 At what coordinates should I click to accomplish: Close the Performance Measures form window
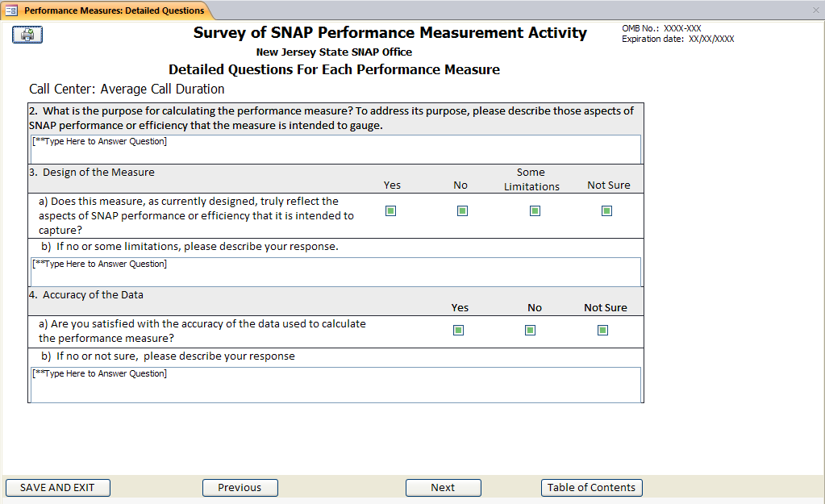click(815, 10)
